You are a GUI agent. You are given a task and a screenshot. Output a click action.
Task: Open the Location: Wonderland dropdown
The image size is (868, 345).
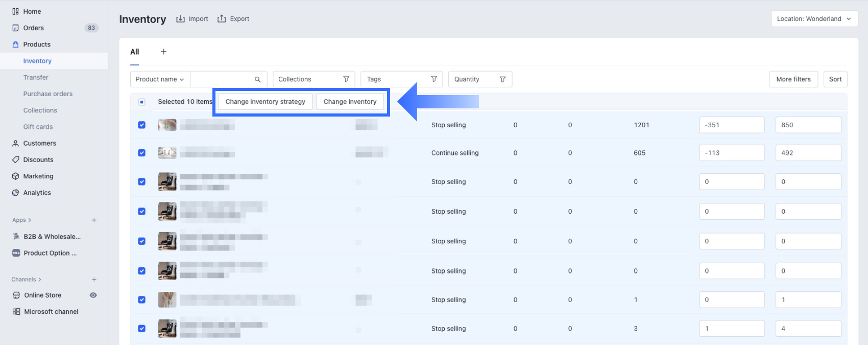click(x=814, y=19)
